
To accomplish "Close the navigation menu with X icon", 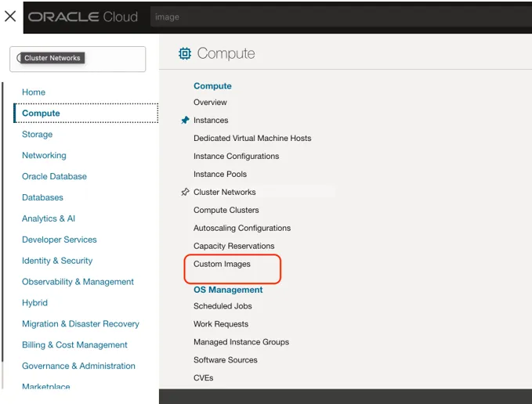I will pos(10,16).
